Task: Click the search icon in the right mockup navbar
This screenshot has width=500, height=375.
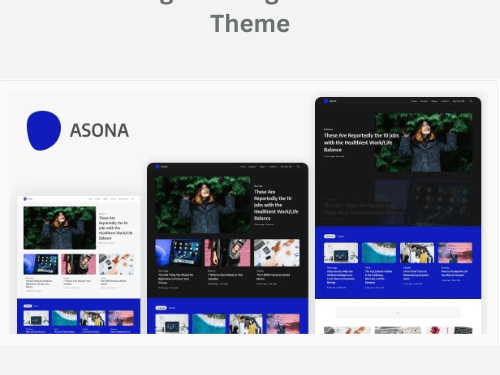Action: (x=471, y=101)
